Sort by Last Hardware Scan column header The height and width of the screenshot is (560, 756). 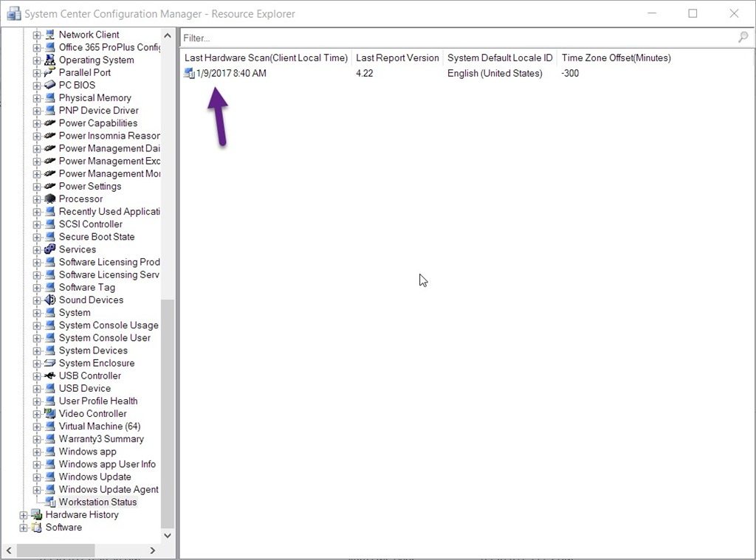266,58
